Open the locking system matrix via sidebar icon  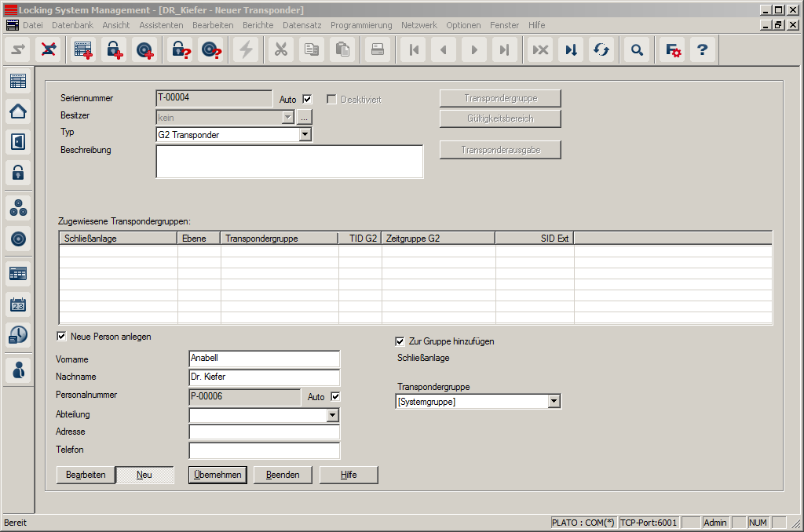point(17,80)
